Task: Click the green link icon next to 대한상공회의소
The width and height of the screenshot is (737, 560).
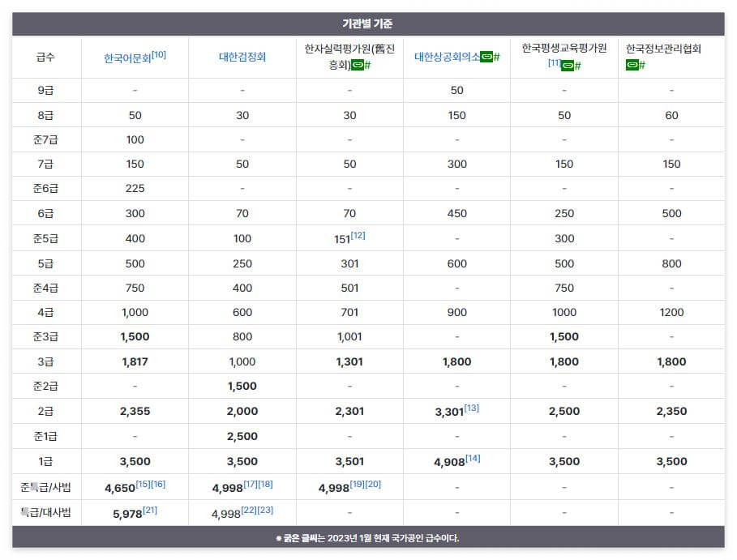Action: (x=486, y=57)
